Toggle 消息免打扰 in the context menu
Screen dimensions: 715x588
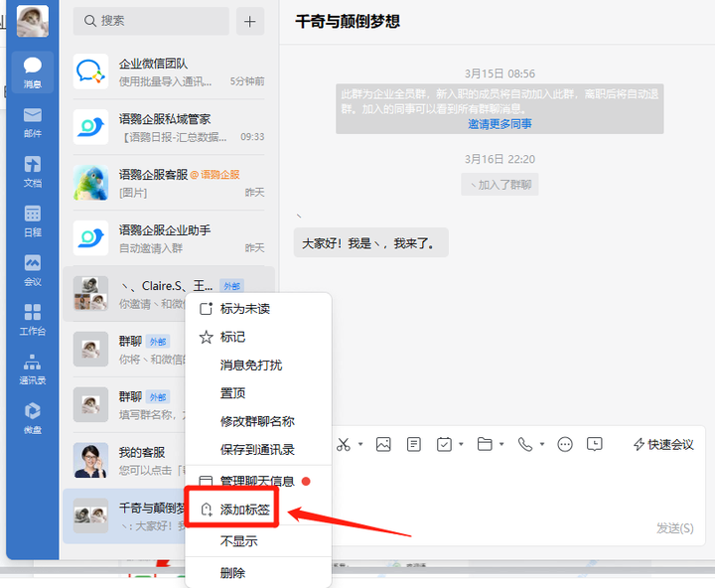pos(250,366)
